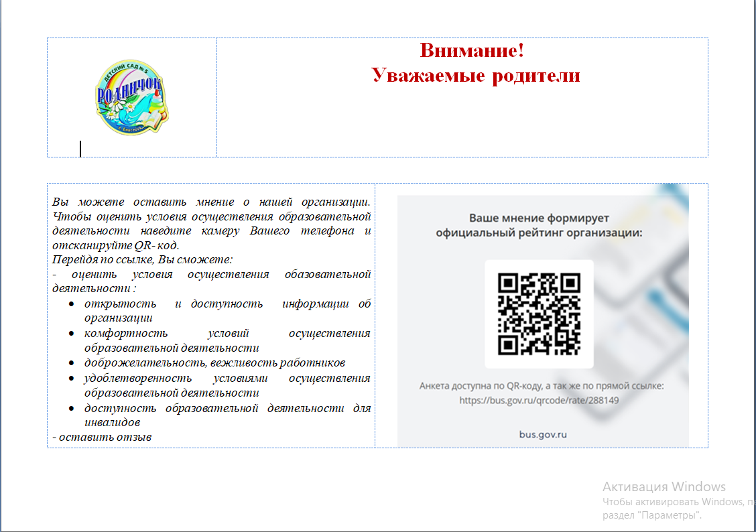Click the Родничок kindergarten logo image
The image size is (756, 532).
pos(132,97)
